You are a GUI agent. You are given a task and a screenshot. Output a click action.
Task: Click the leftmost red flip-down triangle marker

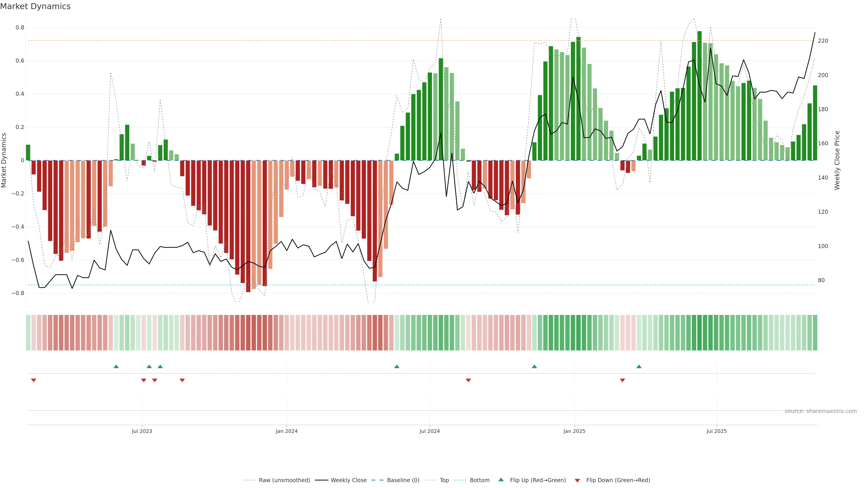pyautogui.click(x=34, y=380)
